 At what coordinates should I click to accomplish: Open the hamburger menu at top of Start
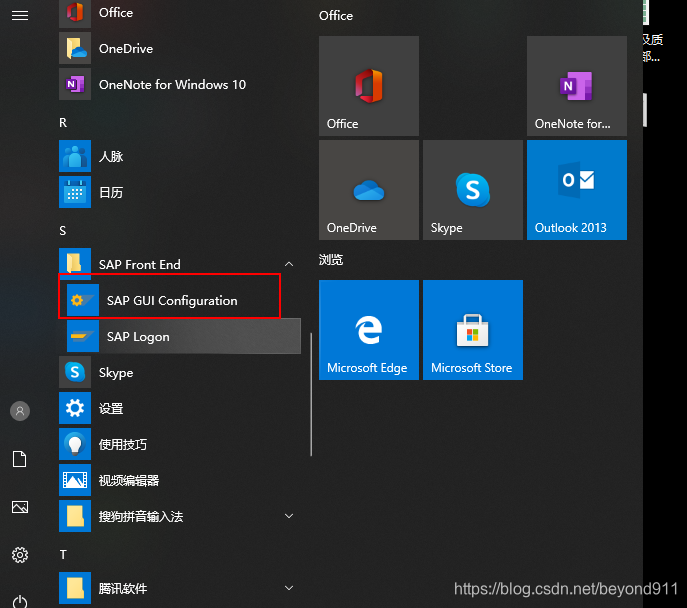click(20, 16)
